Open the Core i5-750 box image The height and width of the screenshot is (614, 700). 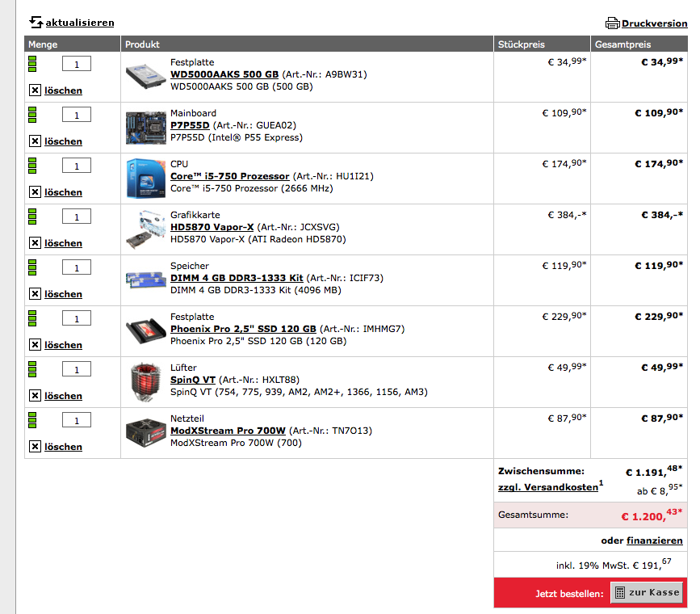(x=145, y=179)
